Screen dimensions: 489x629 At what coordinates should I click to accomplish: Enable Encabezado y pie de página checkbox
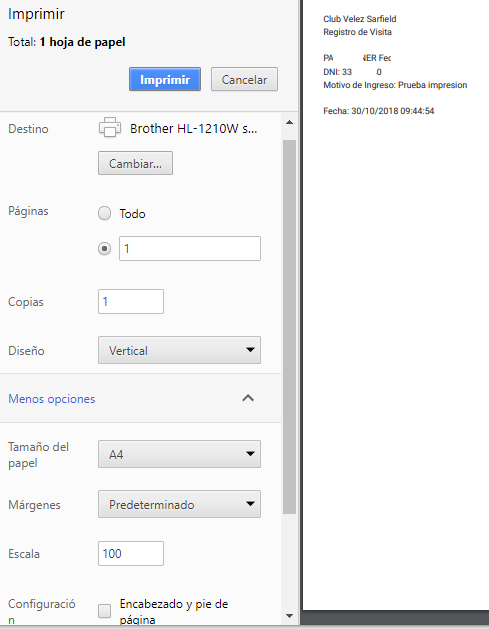coord(105,611)
